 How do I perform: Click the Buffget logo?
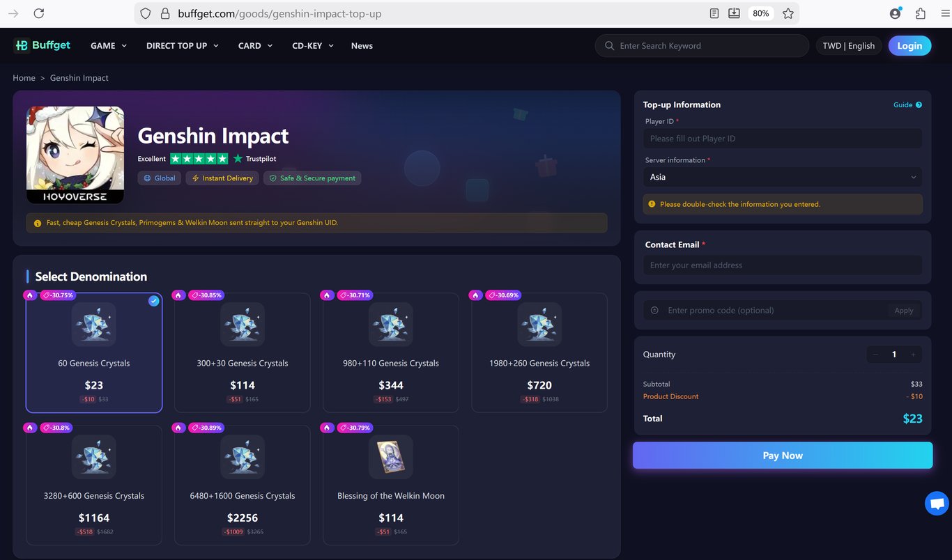coord(42,45)
